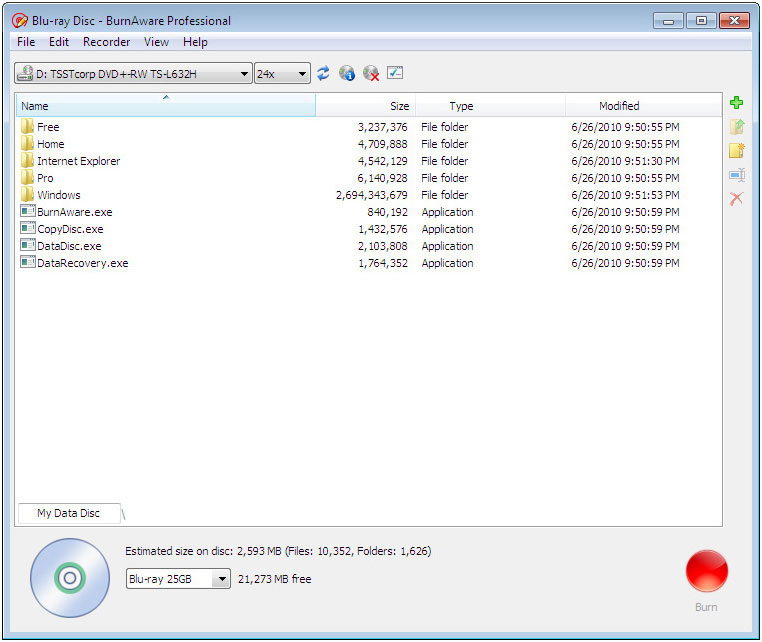Open the Recorder menu
Image resolution: width=762 pixels, height=642 pixels.
click(x=106, y=42)
